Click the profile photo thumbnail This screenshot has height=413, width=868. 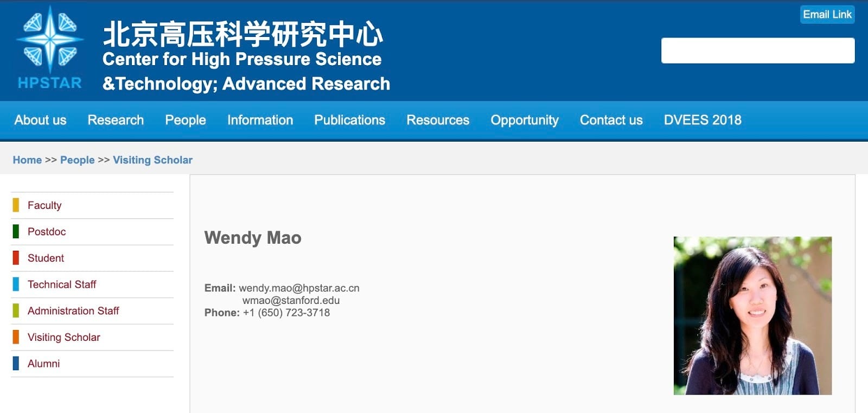752,315
